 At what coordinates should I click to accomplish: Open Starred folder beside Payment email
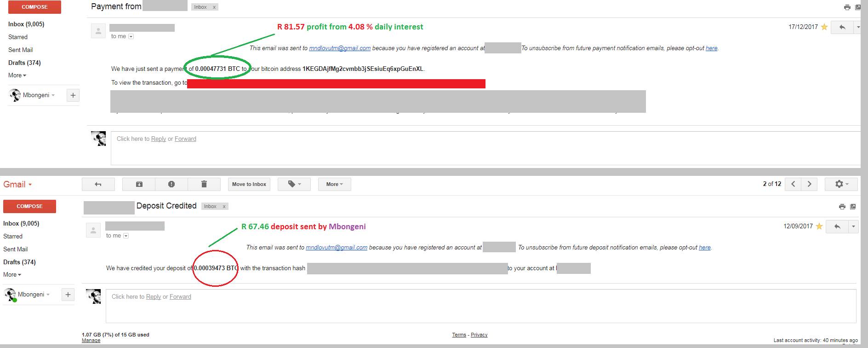pyautogui.click(x=18, y=37)
